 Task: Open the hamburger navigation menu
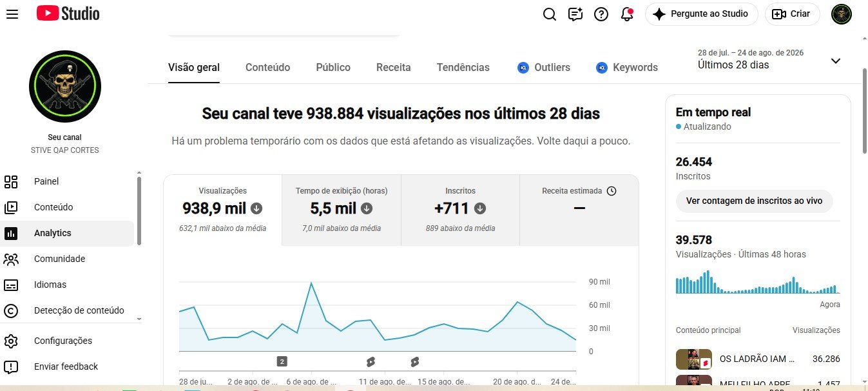coord(12,14)
